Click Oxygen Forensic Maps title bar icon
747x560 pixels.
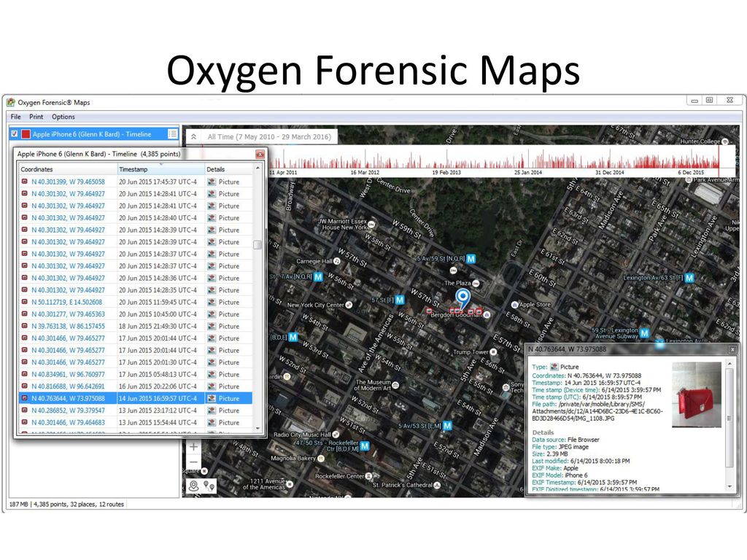(10, 102)
